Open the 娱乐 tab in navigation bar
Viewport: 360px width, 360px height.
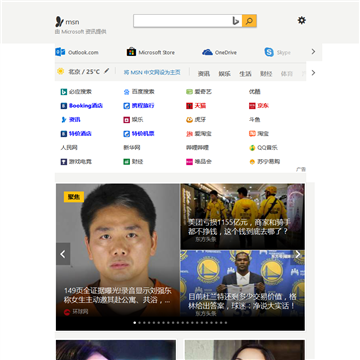tap(224, 74)
